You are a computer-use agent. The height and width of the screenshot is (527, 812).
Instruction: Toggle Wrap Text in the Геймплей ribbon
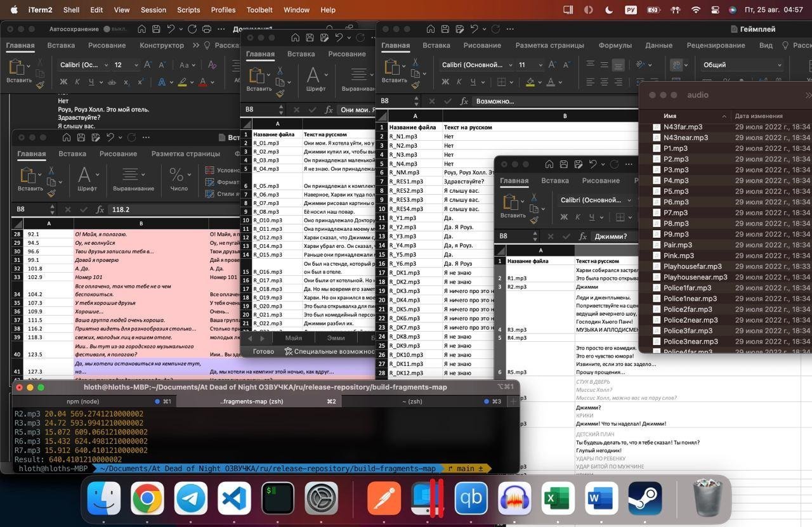(x=676, y=65)
